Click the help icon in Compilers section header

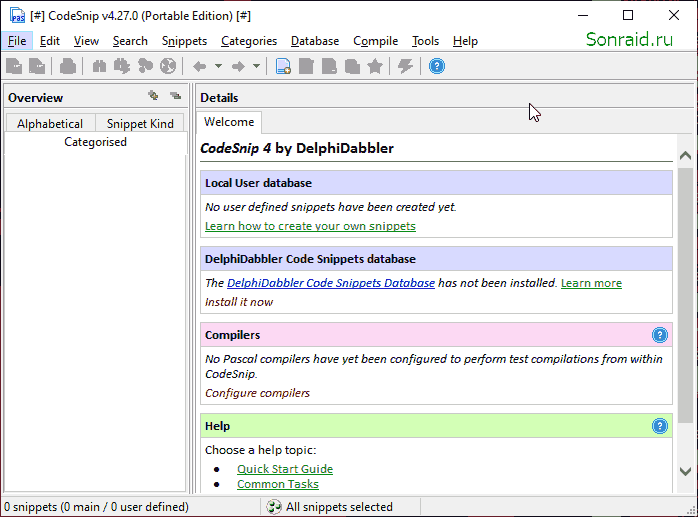coord(660,335)
